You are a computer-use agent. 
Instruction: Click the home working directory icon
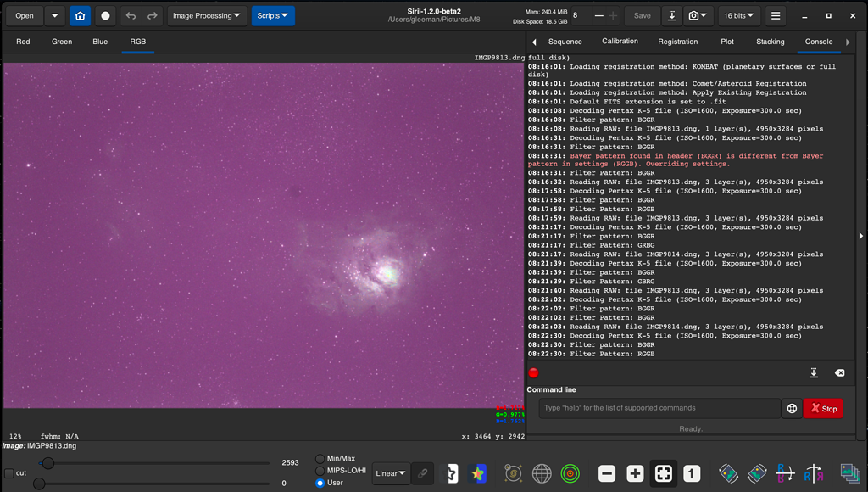tap(80, 15)
